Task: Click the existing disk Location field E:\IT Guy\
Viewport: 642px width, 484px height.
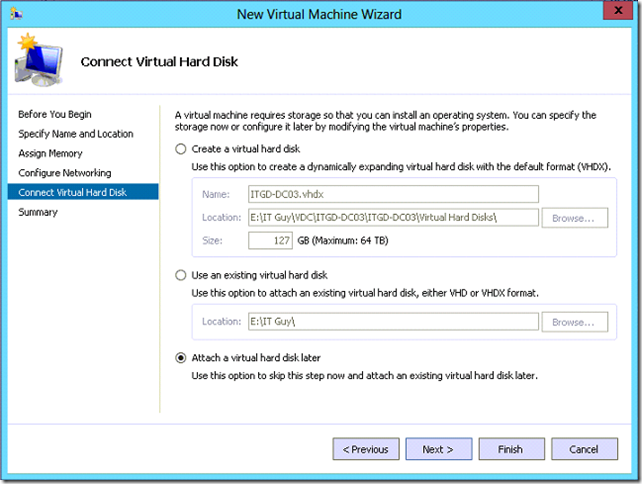Action: pyautogui.click(x=393, y=321)
